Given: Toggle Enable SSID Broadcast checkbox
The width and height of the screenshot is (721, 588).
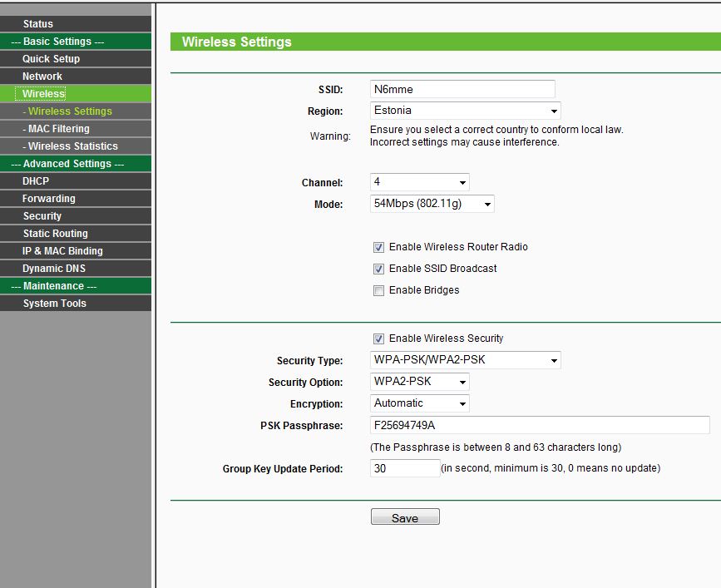Looking at the screenshot, I should [378, 269].
